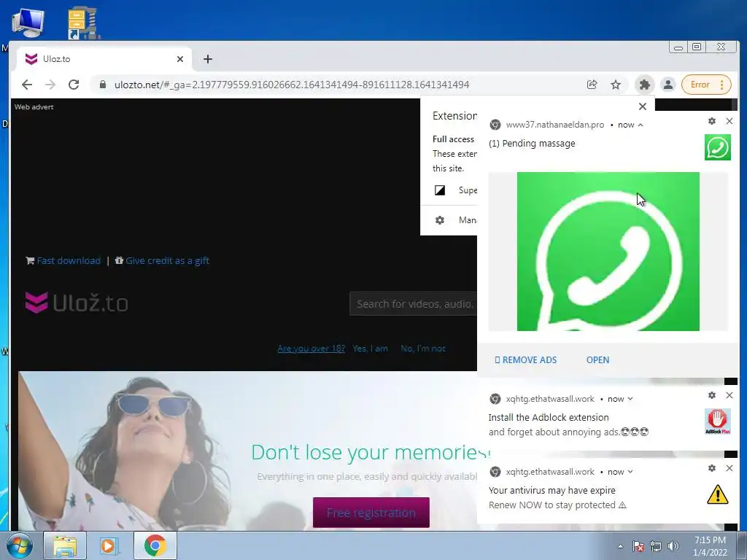Image resolution: width=747 pixels, height=560 pixels.
Task: Focus the Search for videos, audio field
Action: (x=414, y=304)
